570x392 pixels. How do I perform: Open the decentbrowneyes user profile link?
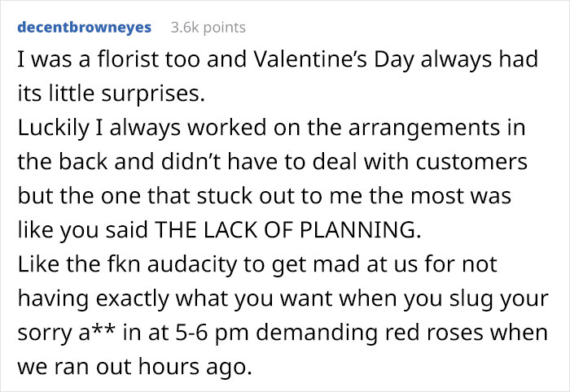(85, 27)
